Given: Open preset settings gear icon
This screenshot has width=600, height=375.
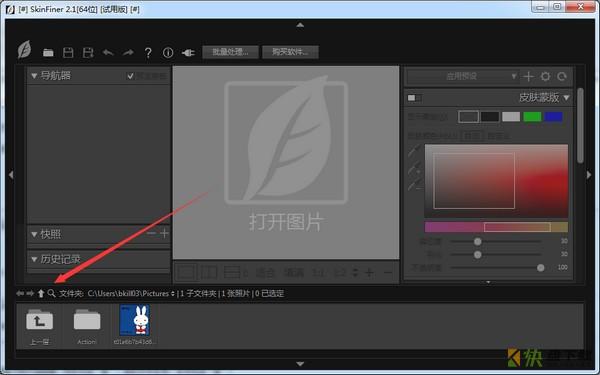Looking at the screenshot, I should click(545, 77).
